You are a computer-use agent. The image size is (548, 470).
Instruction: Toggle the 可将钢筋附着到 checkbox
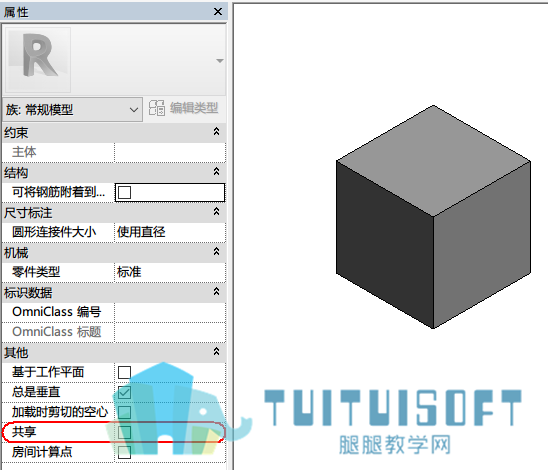tap(124, 192)
